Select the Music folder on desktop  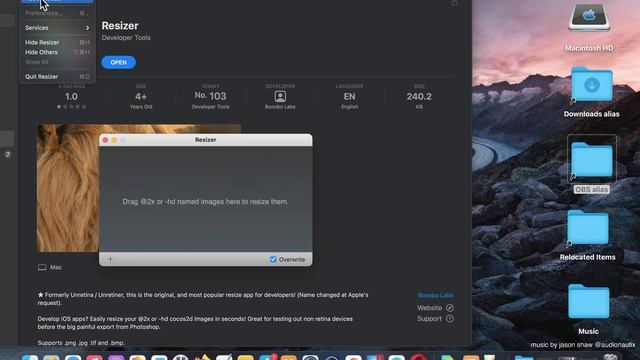[x=589, y=302]
